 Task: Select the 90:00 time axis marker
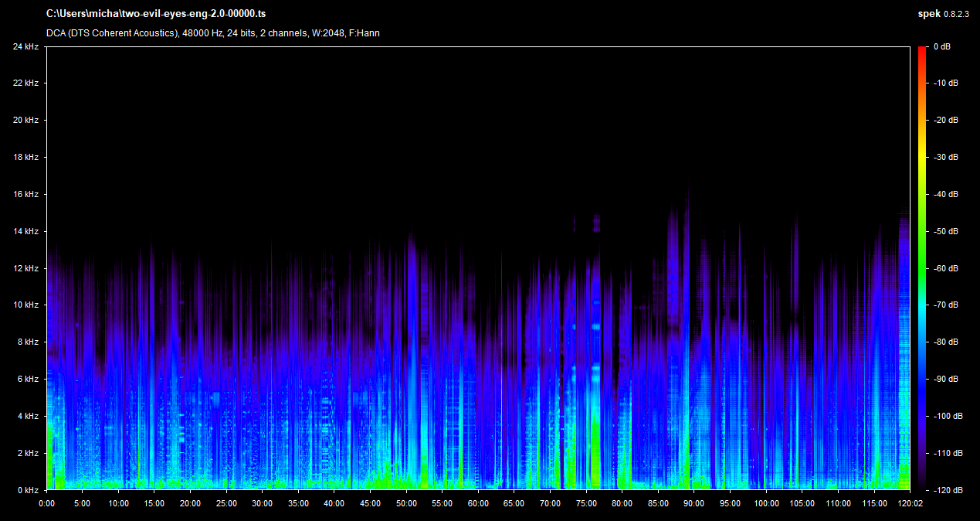click(x=693, y=502)
